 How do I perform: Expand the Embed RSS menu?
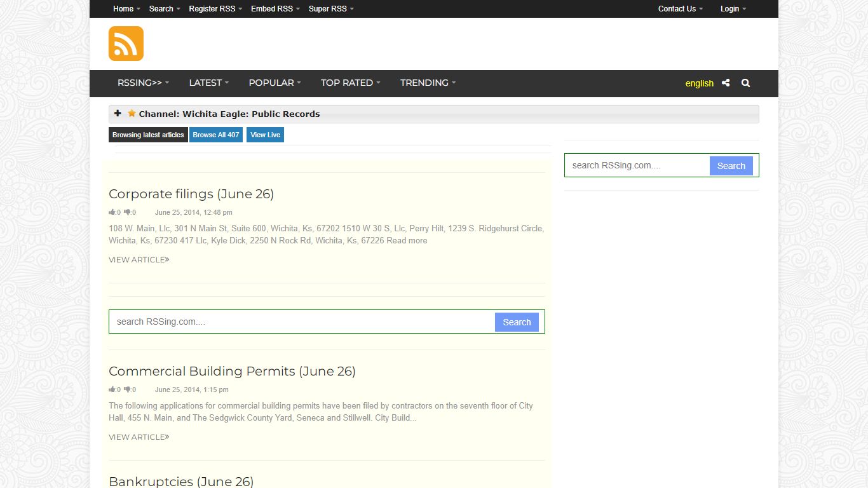pos(275,9)
